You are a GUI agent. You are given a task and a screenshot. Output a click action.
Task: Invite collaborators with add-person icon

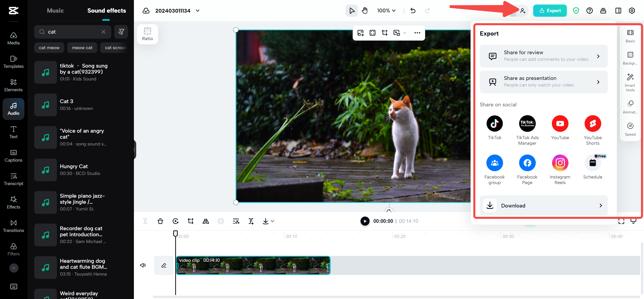click(523, 11)
